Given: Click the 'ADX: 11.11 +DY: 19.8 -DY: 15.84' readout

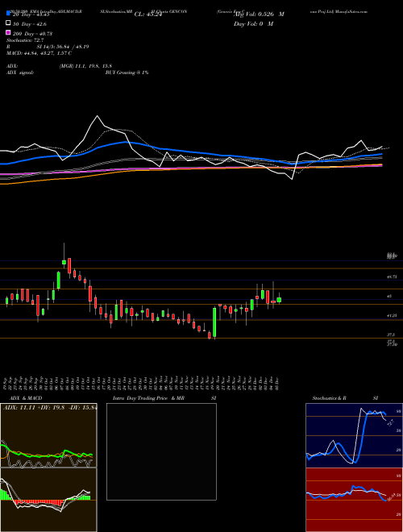Looking at the screenshot, I should tap(50, 408).
